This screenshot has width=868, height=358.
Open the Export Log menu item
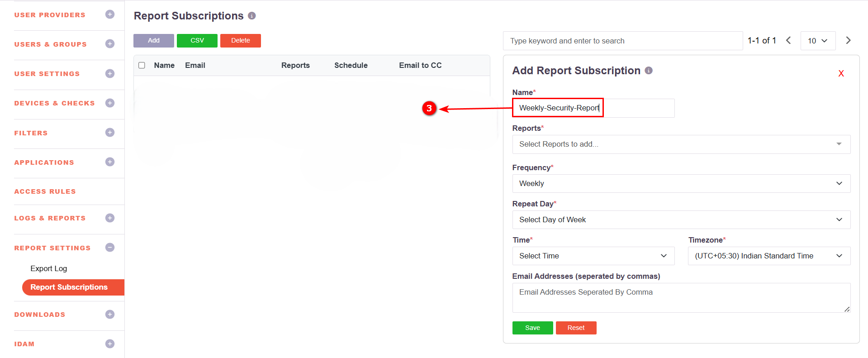[49, 268]
